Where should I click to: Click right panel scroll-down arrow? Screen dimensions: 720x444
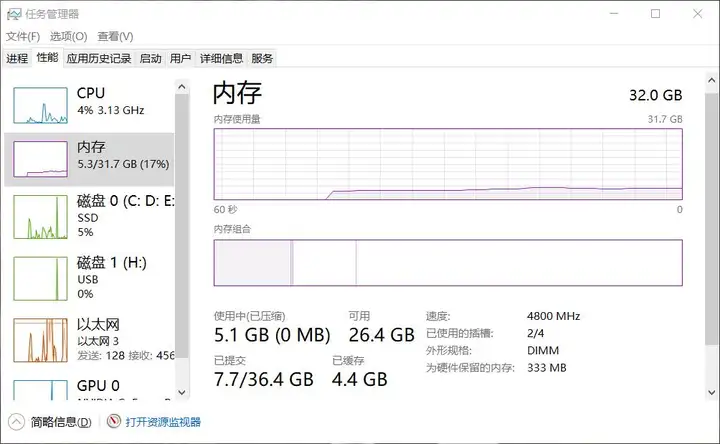click(x=712, y=393)
